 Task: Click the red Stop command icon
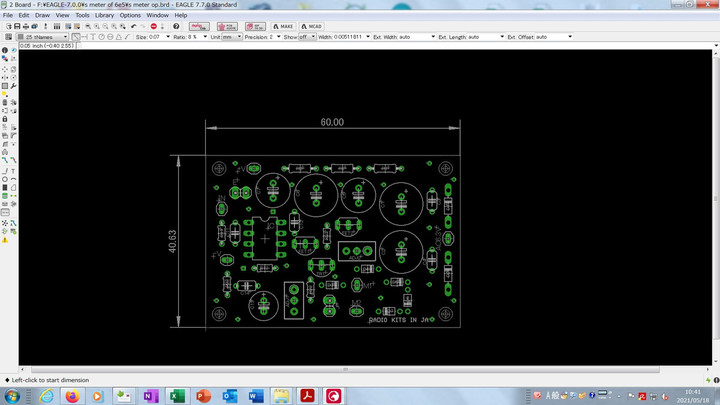(x=153, y=26)
